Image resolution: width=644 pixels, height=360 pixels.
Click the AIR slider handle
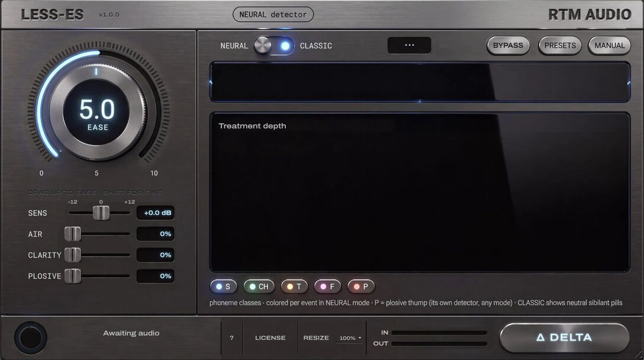[x=73, y=234]
